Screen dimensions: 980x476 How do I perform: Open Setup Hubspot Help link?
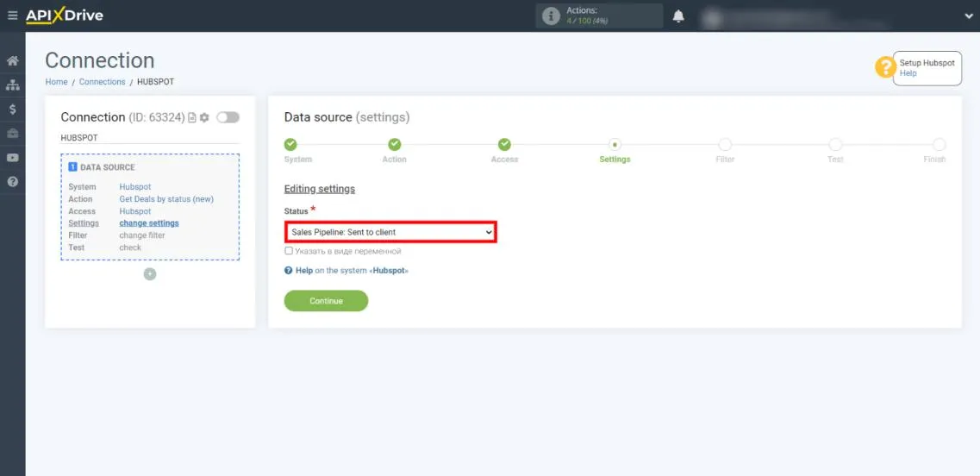point(908,73)
